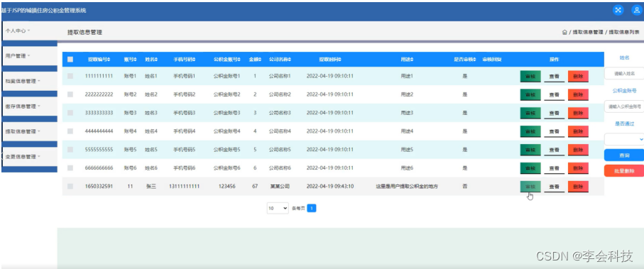This screenshot has height=269, width=644.
Task: Click 审核 button for row 6666666666
Action: [530, 168]
